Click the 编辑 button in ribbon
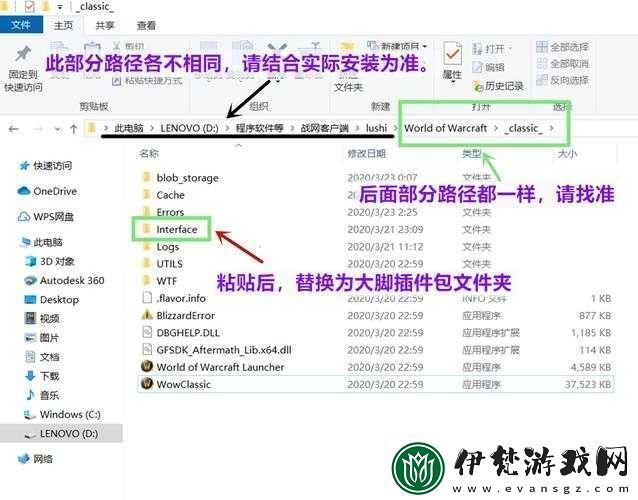Viewport: 638px width, 500px height. [488, 67]
